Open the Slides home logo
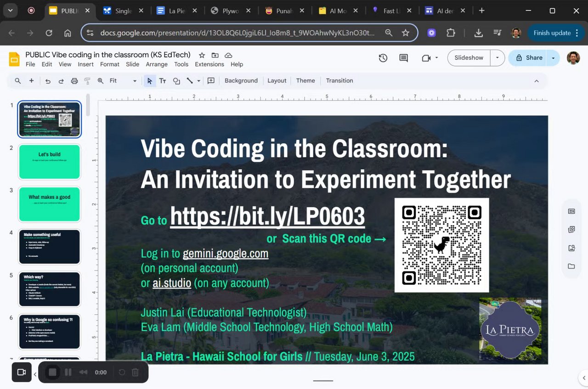588x389 pixels. tap(14, 59)
